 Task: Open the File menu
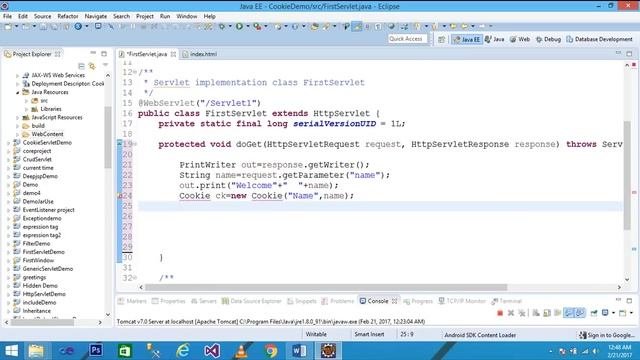point(7,16)
